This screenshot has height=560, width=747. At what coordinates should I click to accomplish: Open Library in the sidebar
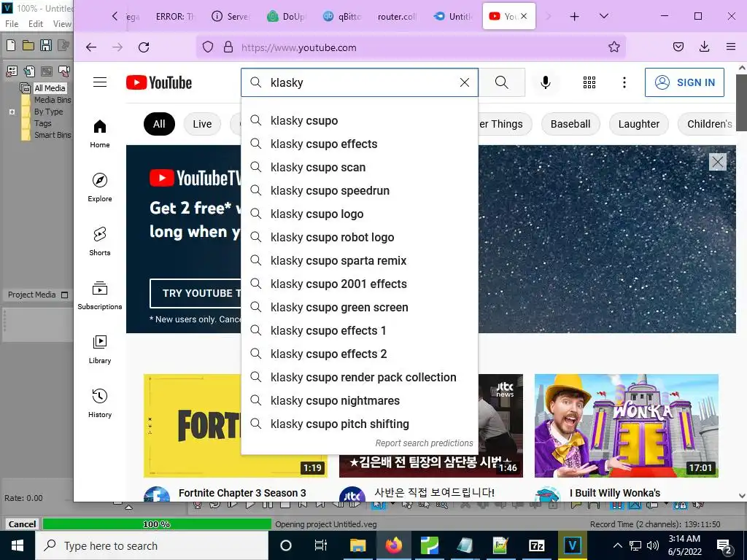click(99, 349)
